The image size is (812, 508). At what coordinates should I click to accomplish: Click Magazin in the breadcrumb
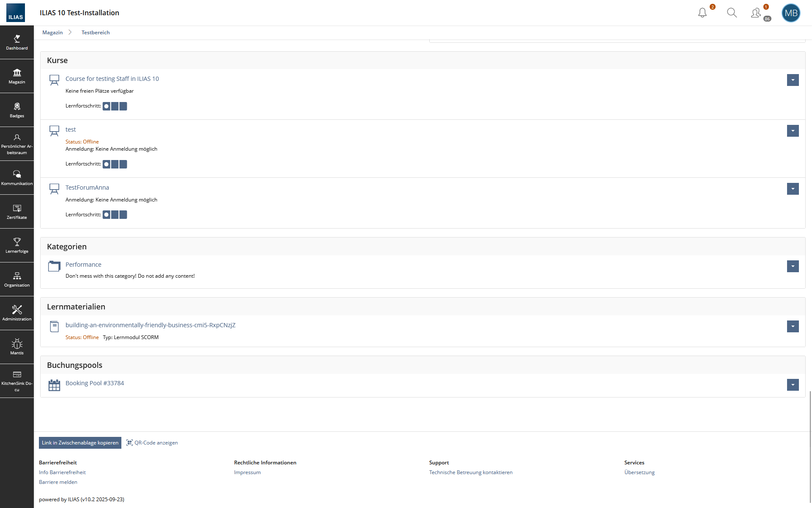pyautogui.click(x=52, y=33)
